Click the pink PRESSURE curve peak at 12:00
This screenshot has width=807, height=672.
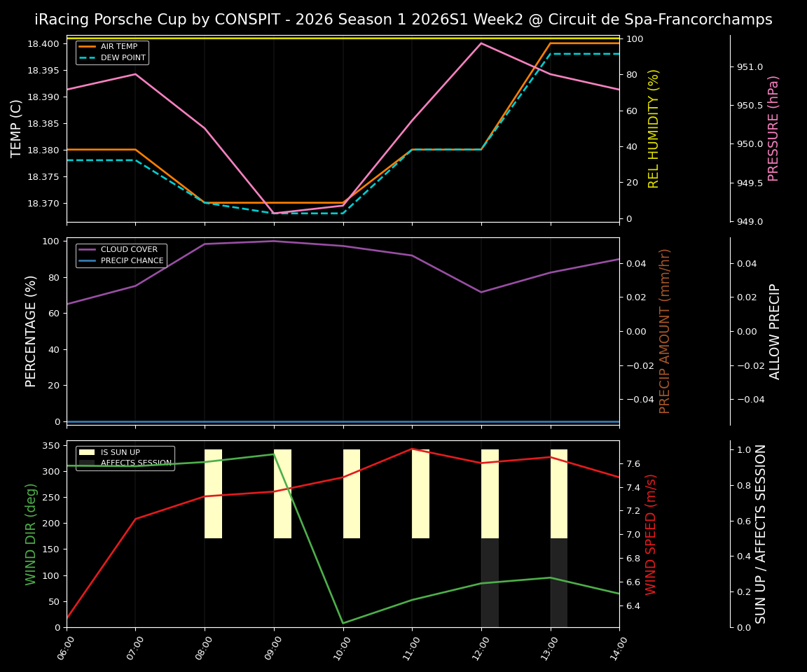[481, 43]
